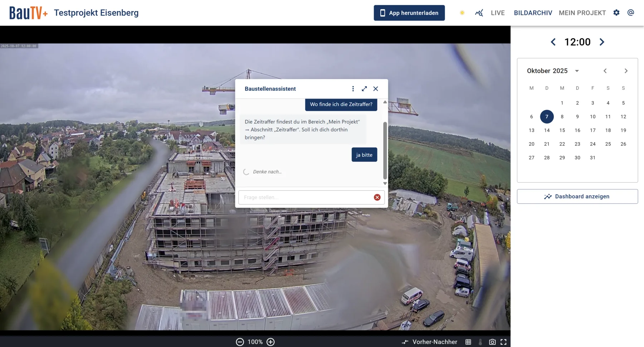Click App herunterladen button
This screenshot has width=644, height=347.
pos(409,13)
